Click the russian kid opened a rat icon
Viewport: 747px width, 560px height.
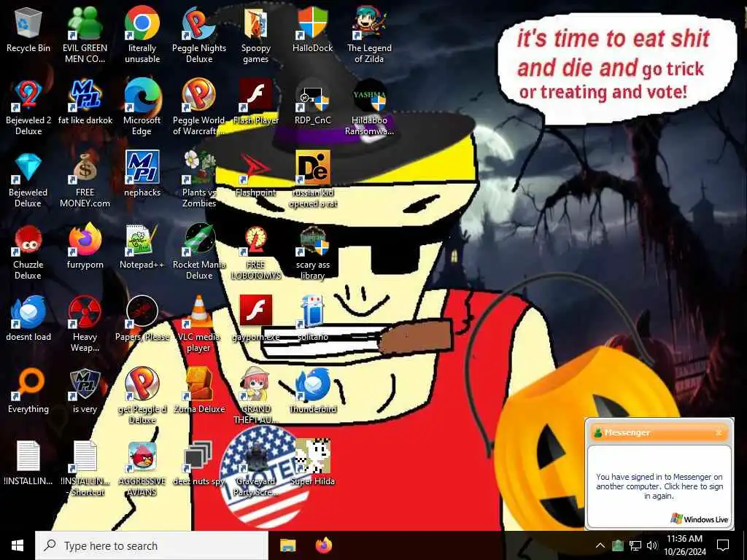[x=312, y=168]
